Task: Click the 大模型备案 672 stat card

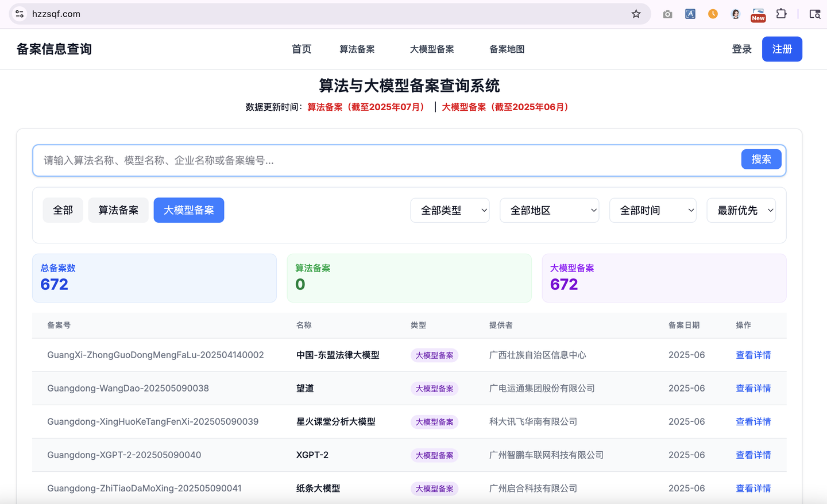Action: [x=664, y=278]
